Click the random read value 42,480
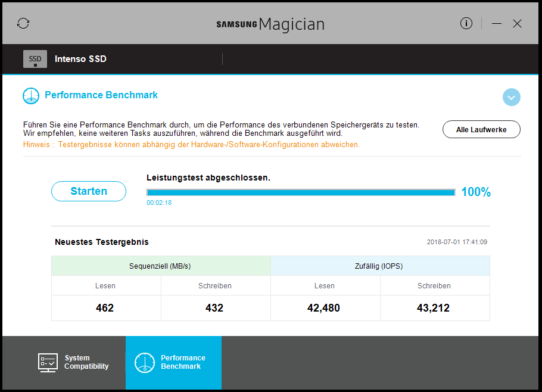Image resolution: width=542 pixels, height=392 pixels. [x=323, y=307]
